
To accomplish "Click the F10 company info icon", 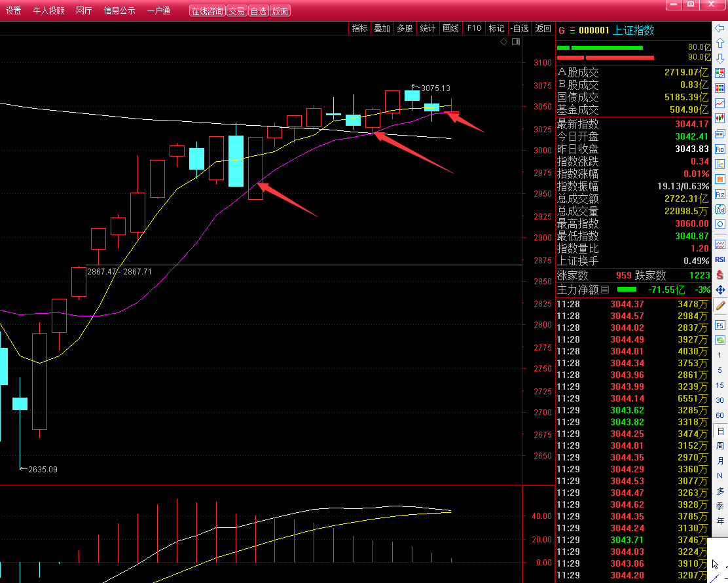I will pos(719,149).
